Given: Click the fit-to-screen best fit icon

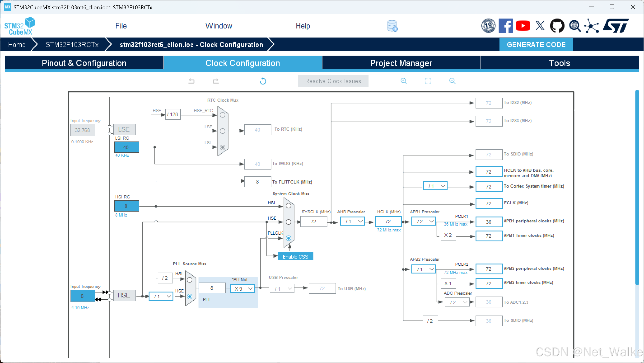Looking at the screenshot, I should click(x=428, y=81).
